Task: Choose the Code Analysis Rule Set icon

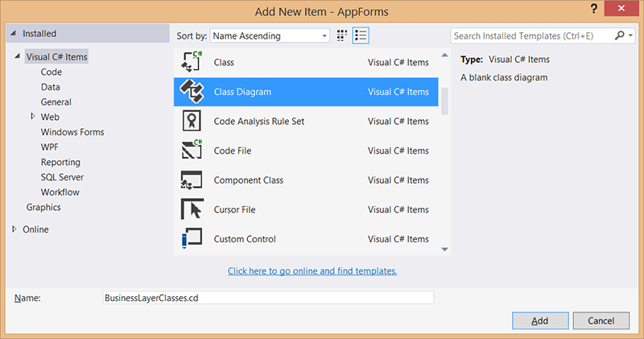Action: click(x=192, y=121)
